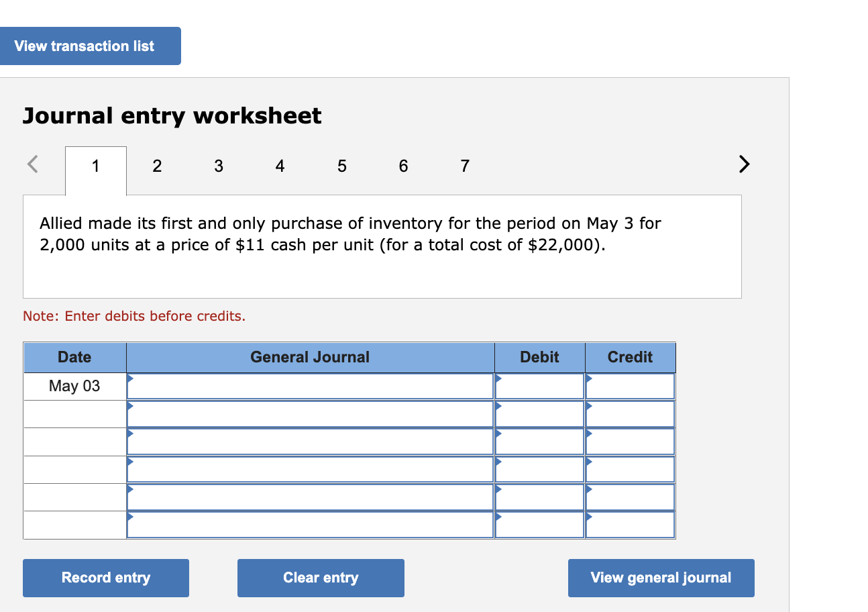Switch to worksheet tab 3
Screen dimensions: 868x612
click(x=219, y=166)
